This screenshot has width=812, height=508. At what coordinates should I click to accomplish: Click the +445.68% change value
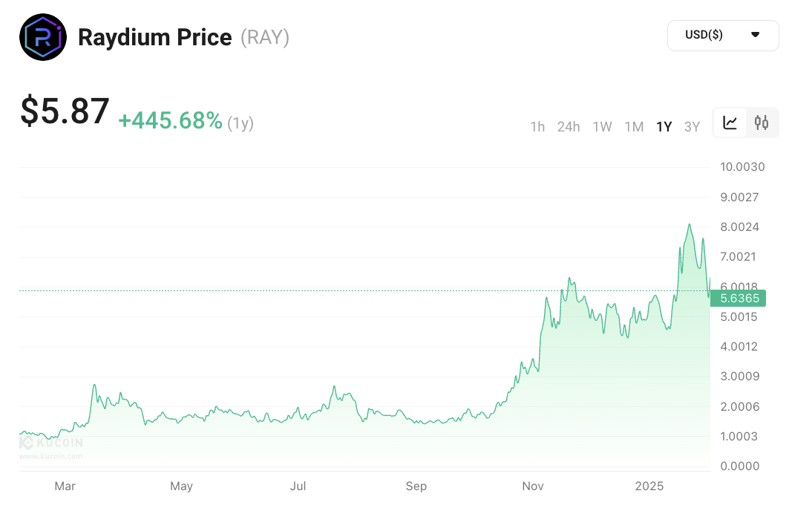click(x=170, y=120)
